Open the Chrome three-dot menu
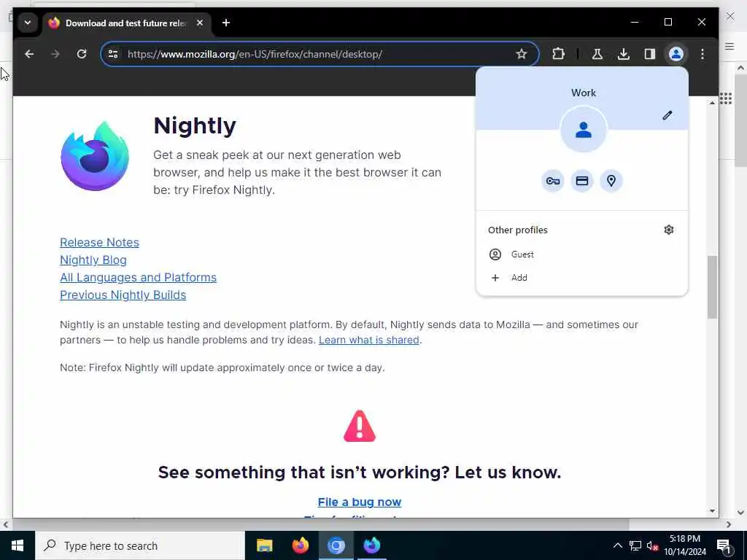The image size is (747, 560). pyautogui.click(x=703, y=54)
